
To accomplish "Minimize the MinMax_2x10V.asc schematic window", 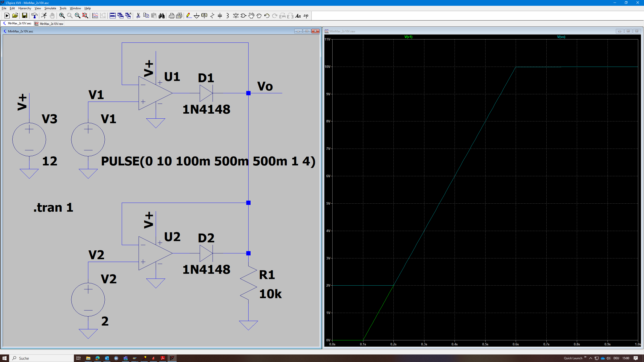I will [x=298, y=31].
